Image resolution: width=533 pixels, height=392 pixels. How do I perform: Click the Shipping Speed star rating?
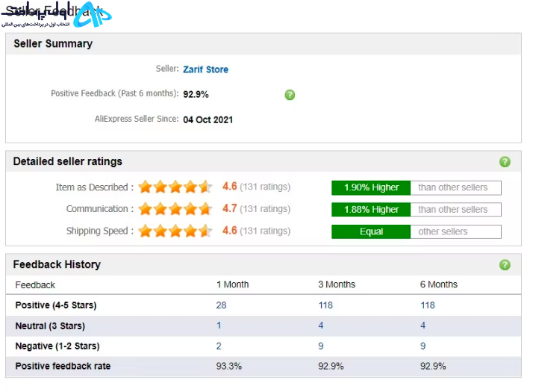(175, 231)
